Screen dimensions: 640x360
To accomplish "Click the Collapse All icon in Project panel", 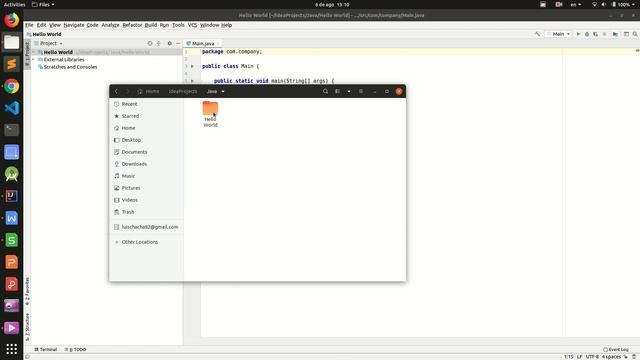I will 159,43.
